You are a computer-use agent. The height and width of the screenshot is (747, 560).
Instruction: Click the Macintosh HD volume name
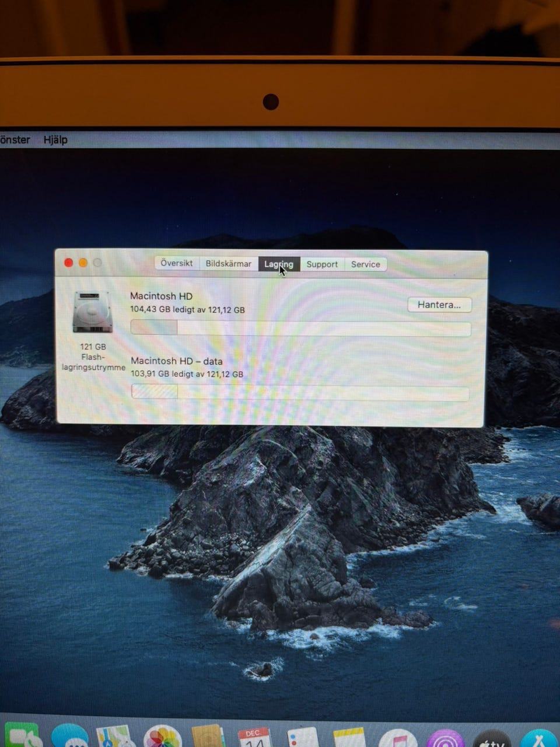161,296
